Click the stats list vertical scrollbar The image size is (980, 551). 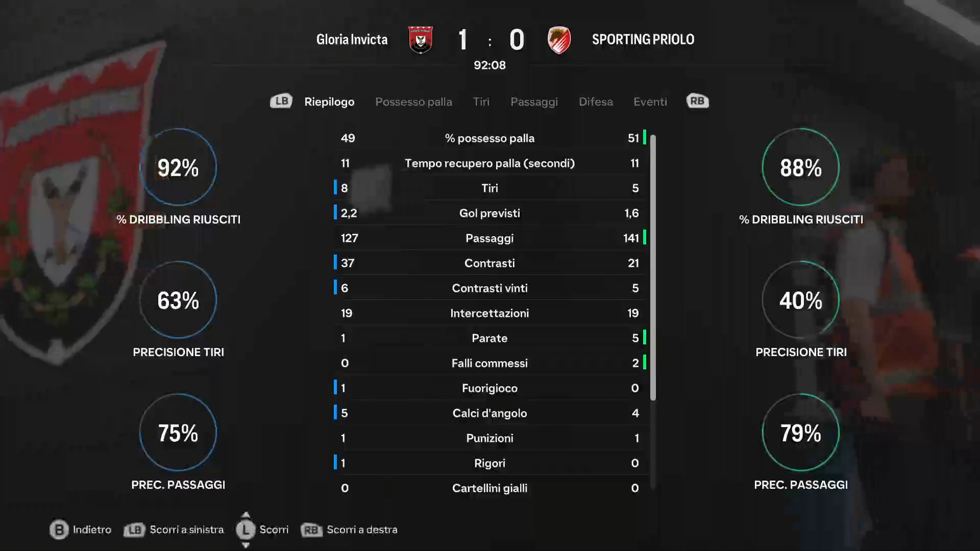point(653,267)
